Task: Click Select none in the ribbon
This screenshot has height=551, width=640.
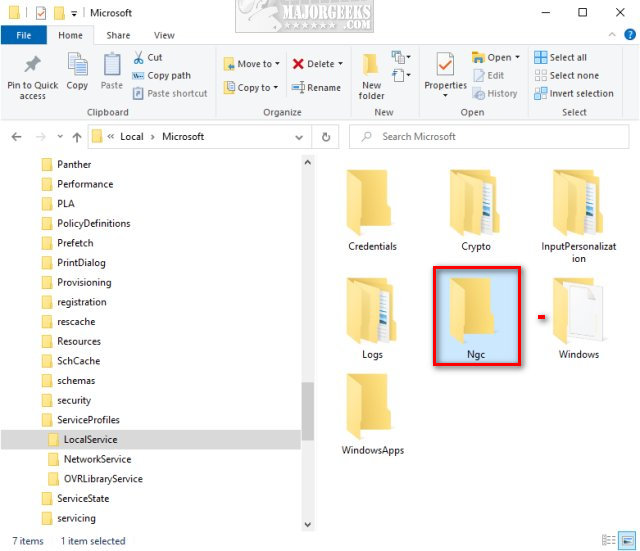Action: pyautogui.click(x=567, y=76)
